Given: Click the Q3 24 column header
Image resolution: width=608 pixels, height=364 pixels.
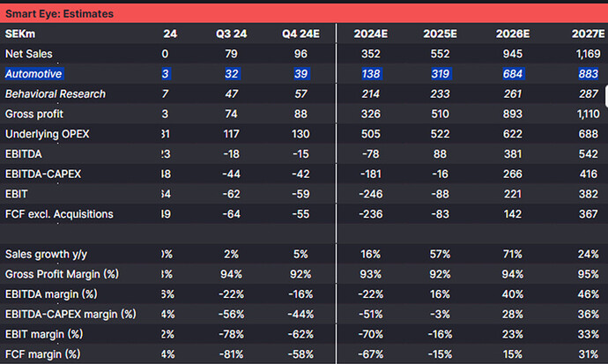Looking at the screenshot, I should coord(231,34).
